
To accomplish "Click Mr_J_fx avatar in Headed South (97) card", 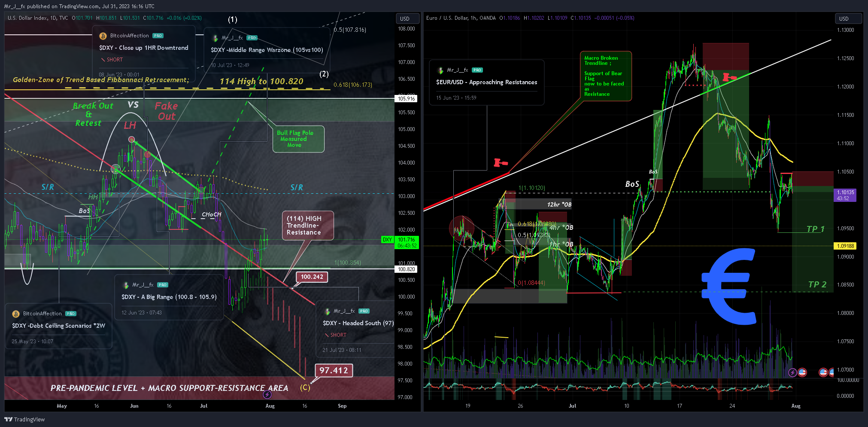I will coord(327,311).
